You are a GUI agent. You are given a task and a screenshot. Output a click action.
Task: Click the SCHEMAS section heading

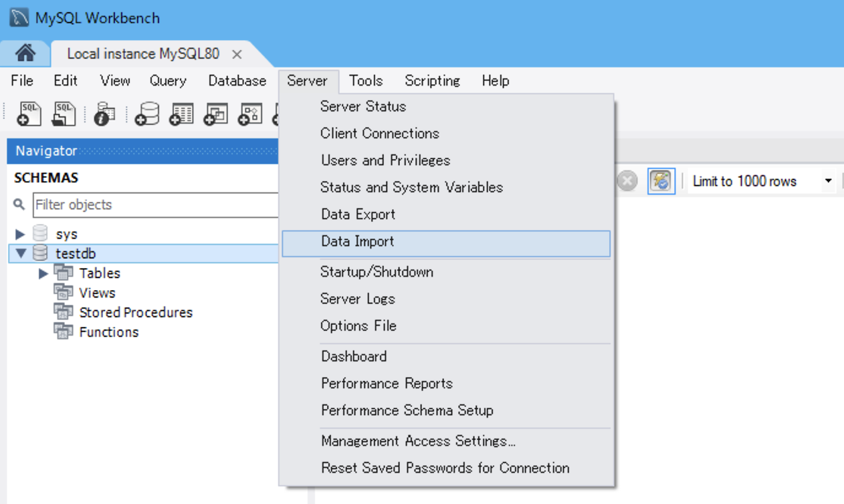click(46, 178)
